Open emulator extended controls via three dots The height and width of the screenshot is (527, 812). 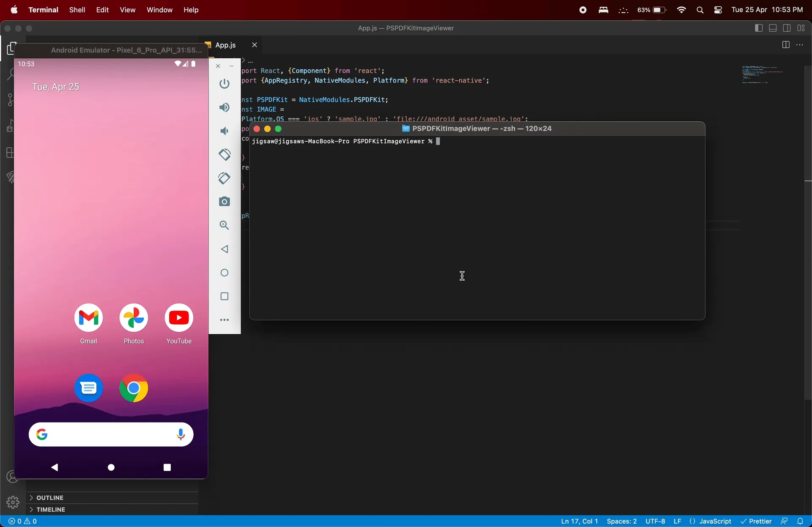pyautogui.click(x=225, y=320)
